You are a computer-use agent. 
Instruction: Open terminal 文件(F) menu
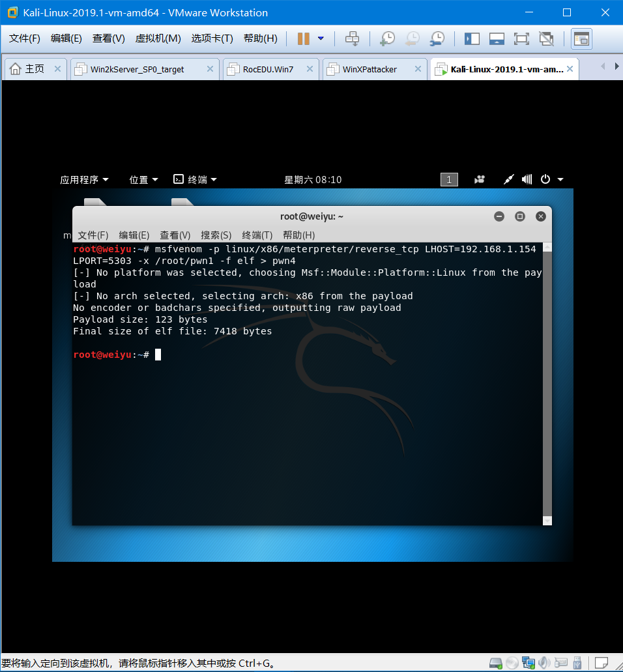(93, 235)
